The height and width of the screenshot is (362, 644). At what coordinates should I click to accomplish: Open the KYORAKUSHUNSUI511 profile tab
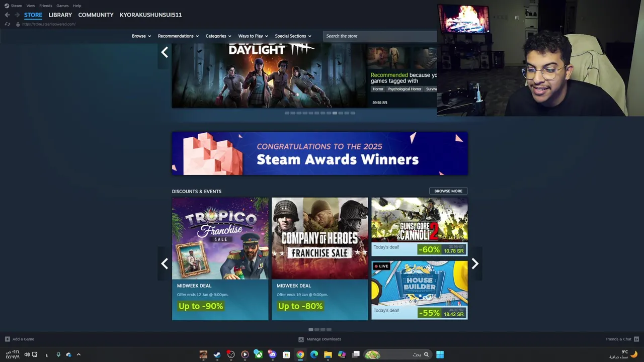click(x=150, y=15)
